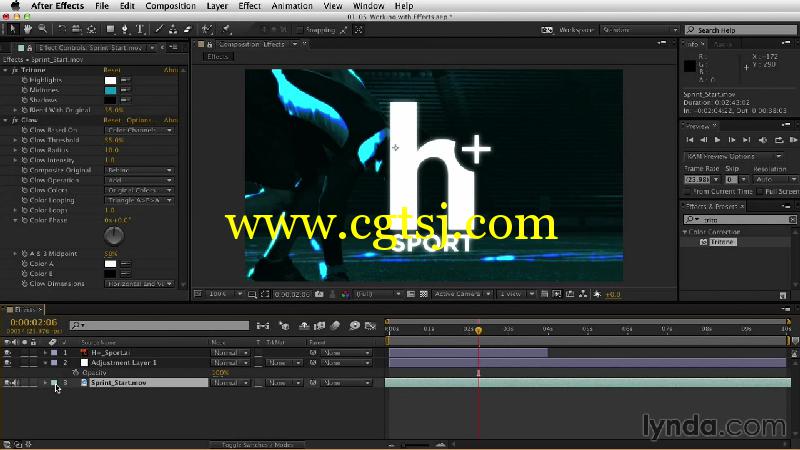Screen dimensions: 800x450
Task: Select the Rectangle shape tool
Action: (110, 30)
